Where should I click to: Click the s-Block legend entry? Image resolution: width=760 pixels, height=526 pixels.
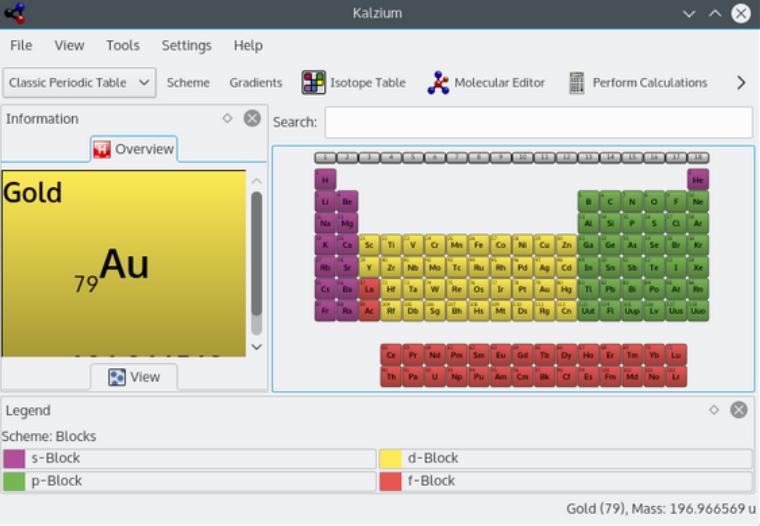190,458
